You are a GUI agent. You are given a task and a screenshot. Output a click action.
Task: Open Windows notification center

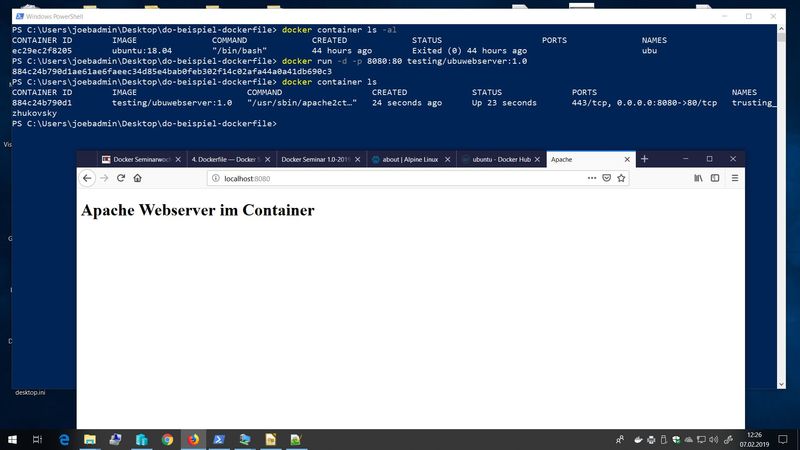tap(783, 439)
